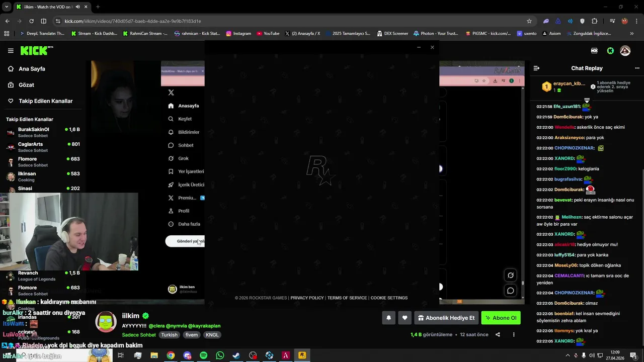Collapse the Chat Replay panel with arrow icon
The image size is (644, 362).
(x=536, y=68)
